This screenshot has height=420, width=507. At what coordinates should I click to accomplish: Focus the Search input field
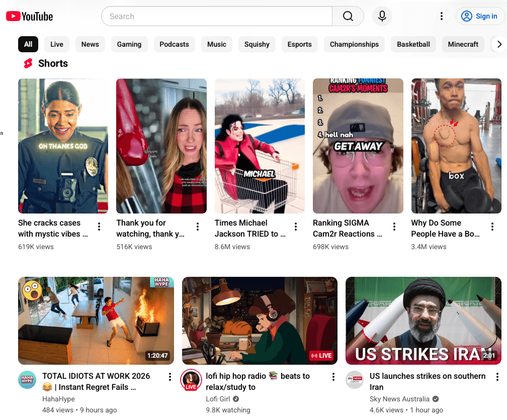point(217,16)
